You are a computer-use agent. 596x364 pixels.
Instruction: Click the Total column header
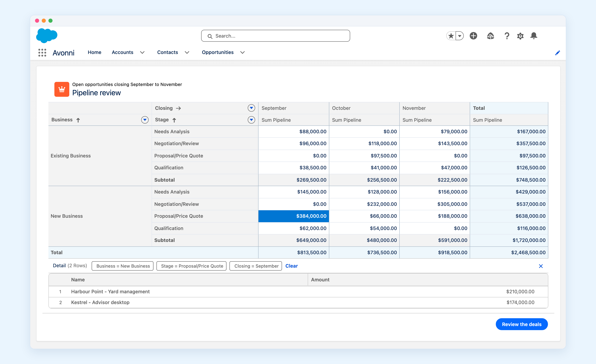coord(509,108)
